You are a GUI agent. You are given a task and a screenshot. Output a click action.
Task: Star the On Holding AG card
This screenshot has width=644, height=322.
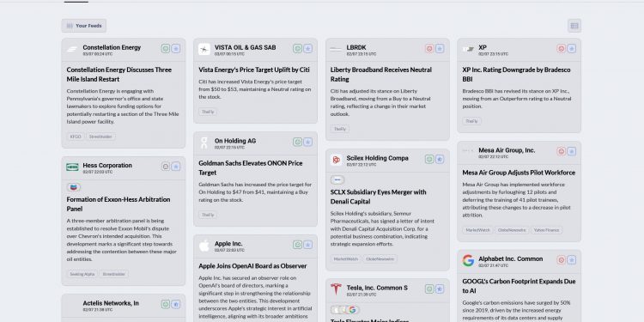(x=308, y=142)
